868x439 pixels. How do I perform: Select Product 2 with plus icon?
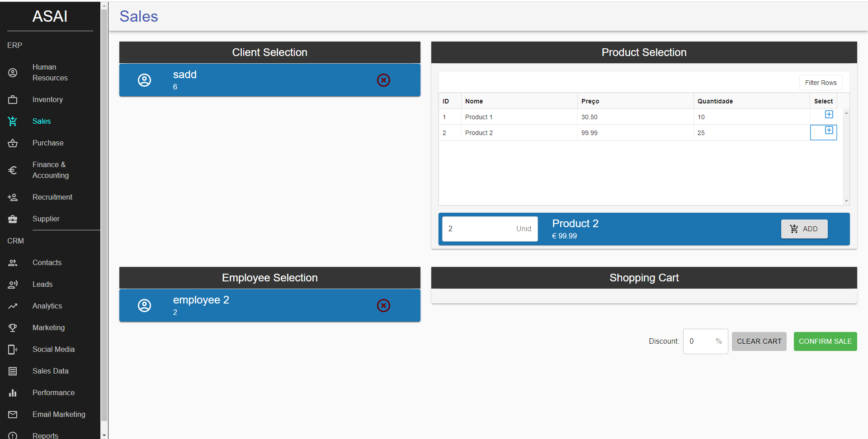829,131
